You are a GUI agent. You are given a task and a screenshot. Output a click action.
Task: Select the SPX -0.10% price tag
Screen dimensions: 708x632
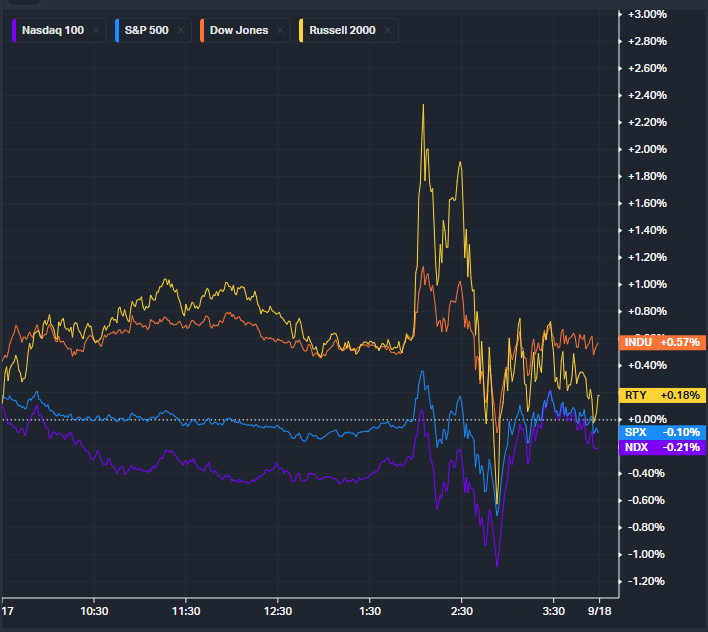pos(663,431)
